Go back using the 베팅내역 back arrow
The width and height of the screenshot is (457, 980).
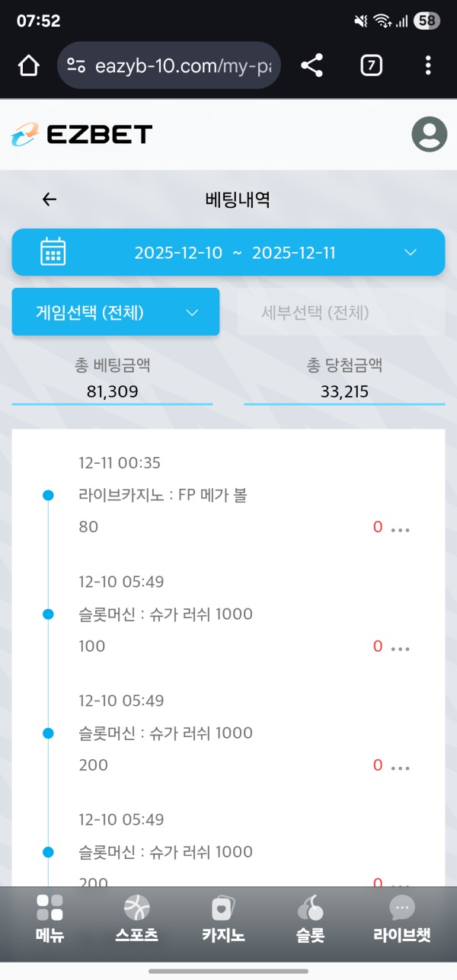click(x=49, y=199)
